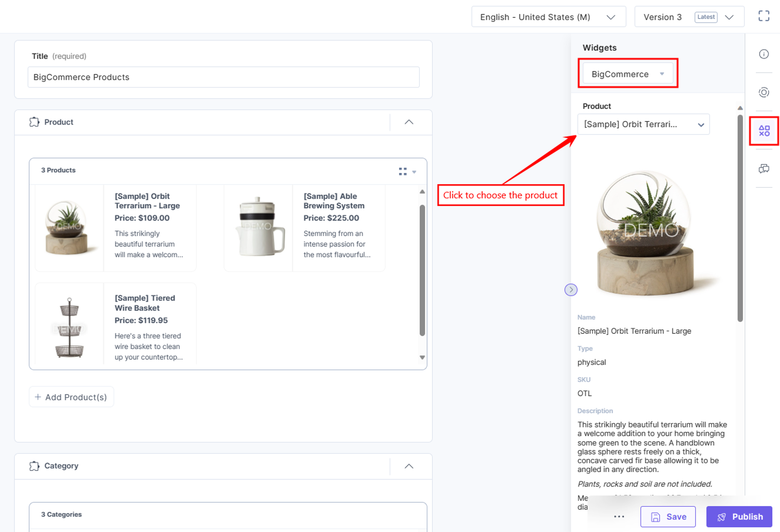This screenshot has width=780, height=532.
Task: Click the Title input field
Action: tap(223, 77)
